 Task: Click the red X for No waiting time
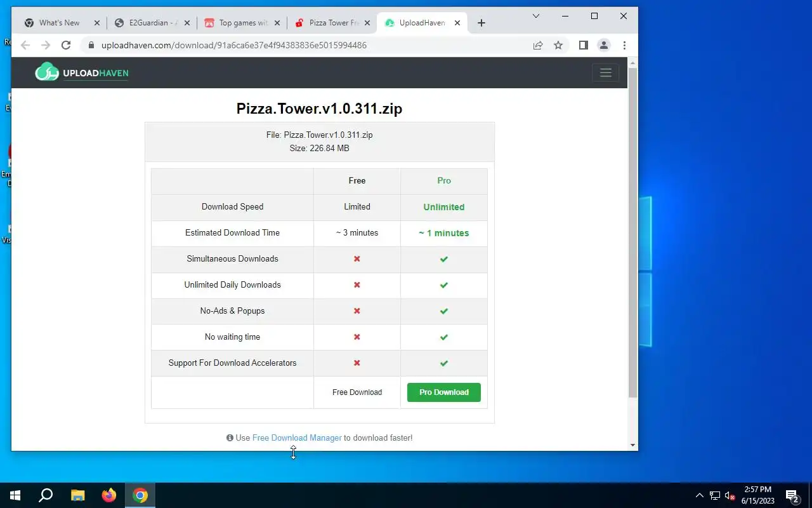pyautogui.click(x=357, y=337)
